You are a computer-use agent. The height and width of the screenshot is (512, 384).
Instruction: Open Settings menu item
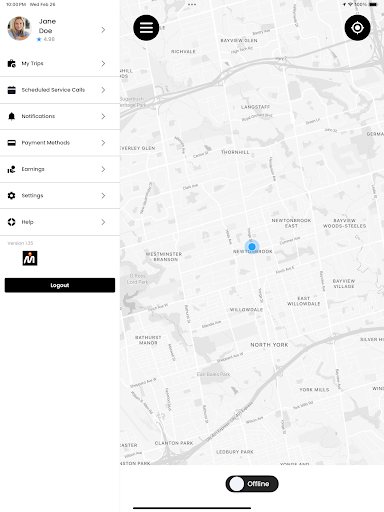coord(60,196)
